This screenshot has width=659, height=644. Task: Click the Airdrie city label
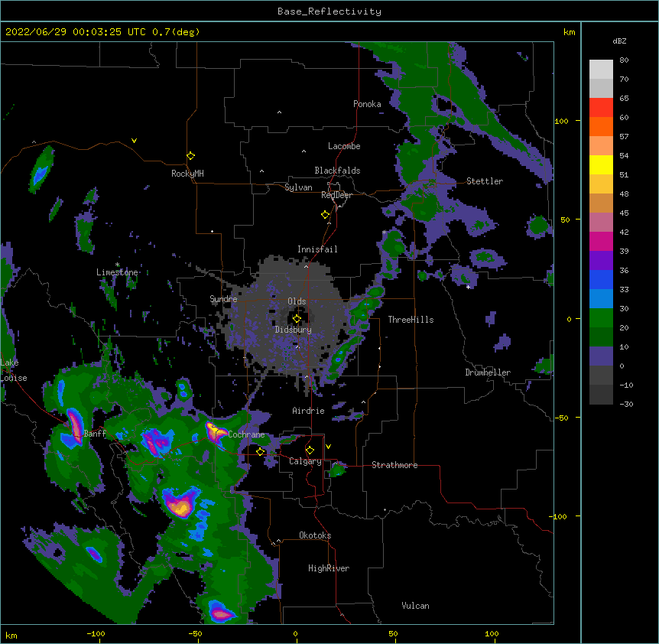[x=309, y=411]
